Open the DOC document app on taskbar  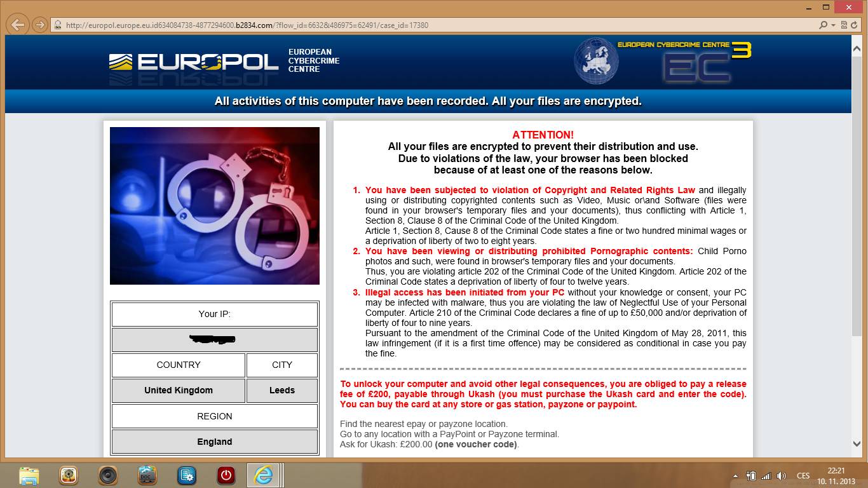pos(147,475)
